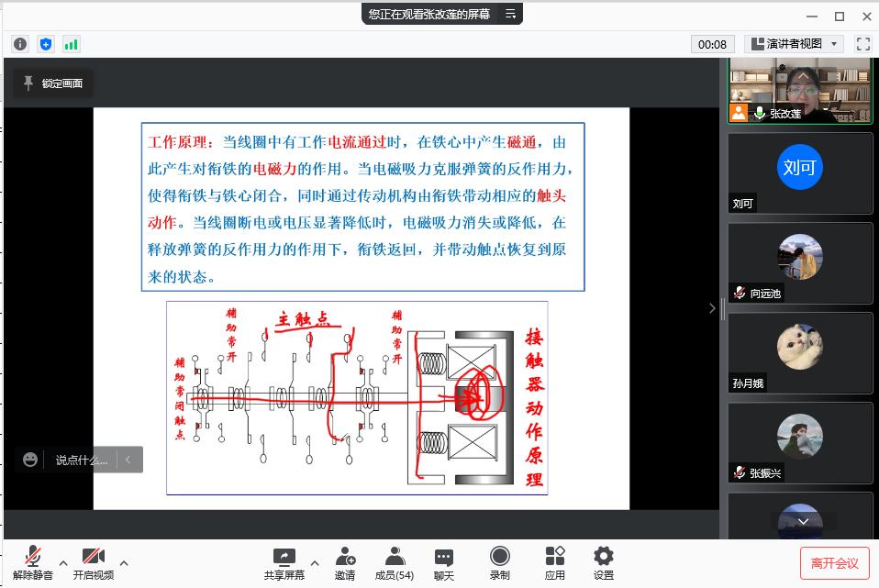Expand video options arrow beside 开启视频
This screenshot has height=588, width=879.
coord(124,562)
